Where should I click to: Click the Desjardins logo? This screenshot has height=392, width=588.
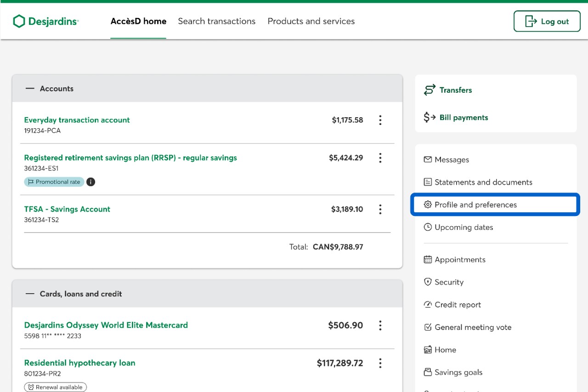(46, 21)
